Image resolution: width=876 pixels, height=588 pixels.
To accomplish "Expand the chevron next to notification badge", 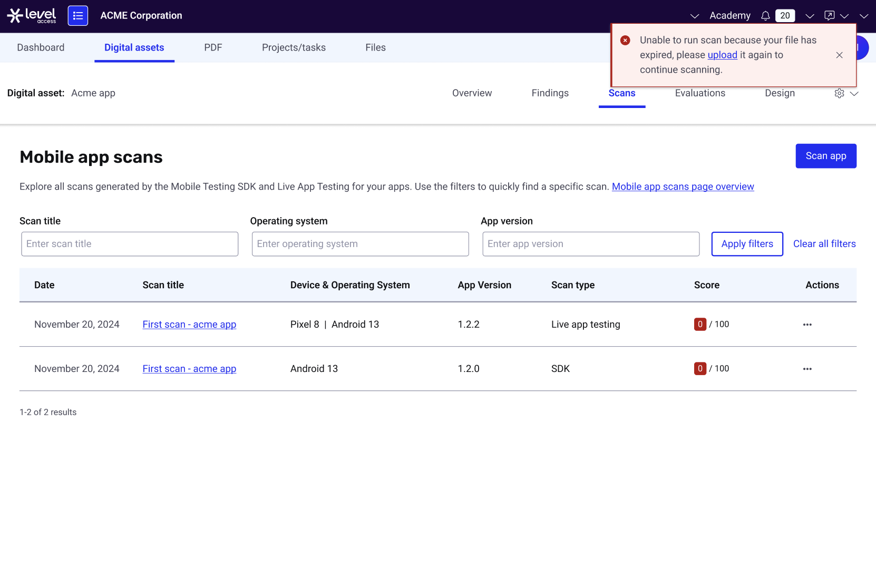I will pyautogui.click(x=810, y=16).
